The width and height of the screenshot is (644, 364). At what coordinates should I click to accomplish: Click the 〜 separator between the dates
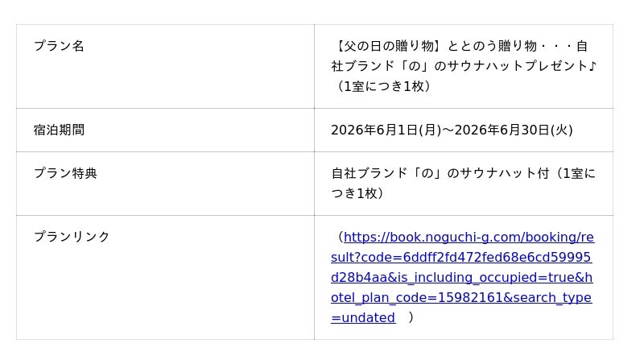coord(448,130)
